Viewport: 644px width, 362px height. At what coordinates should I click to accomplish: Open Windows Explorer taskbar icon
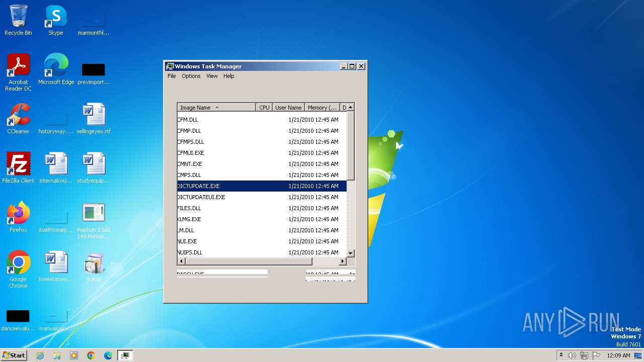pyautogui.click(x=57, y=355)
